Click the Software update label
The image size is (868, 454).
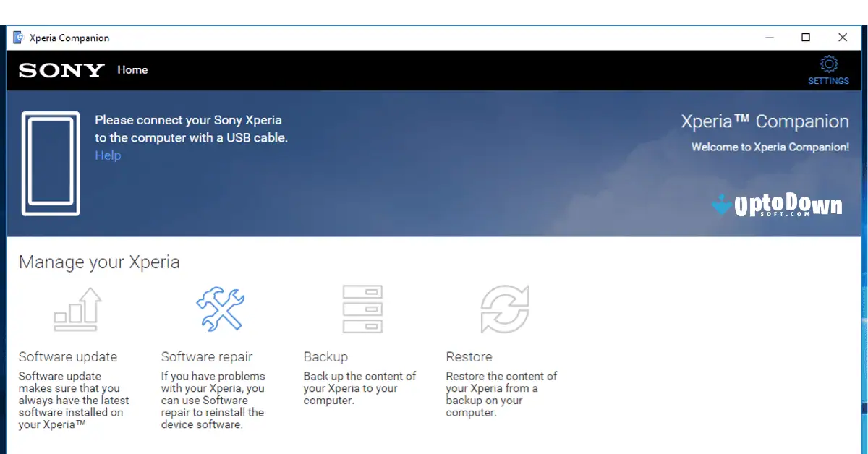point(68,356)
